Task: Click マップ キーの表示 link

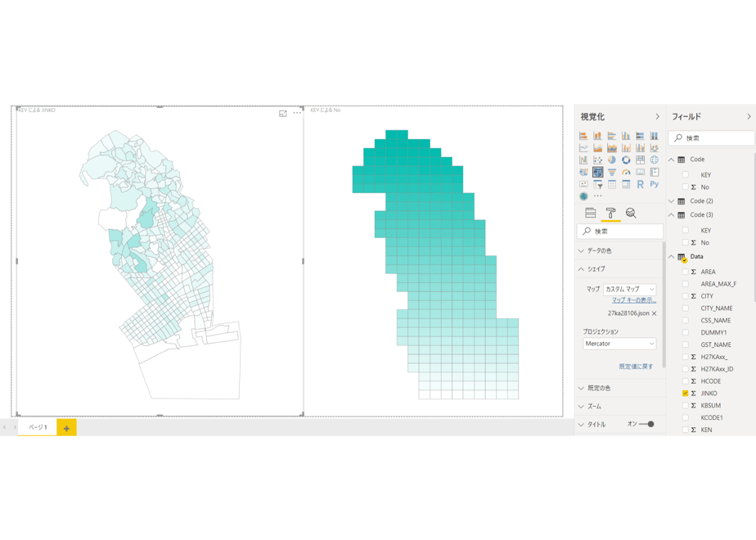Action: click(634, 300)
